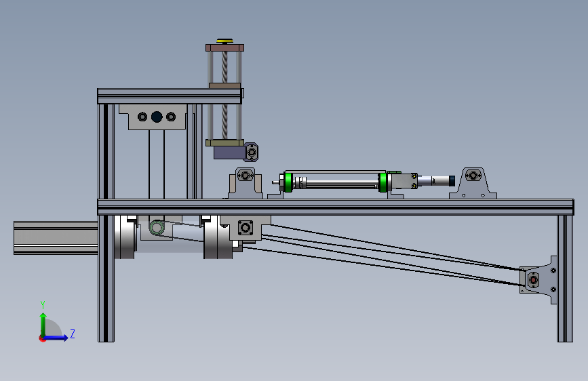Select the brown top plate of the screw assembly
Image resolution: width=588 pixels, height=381 pixels.
[x=224, y=47]
